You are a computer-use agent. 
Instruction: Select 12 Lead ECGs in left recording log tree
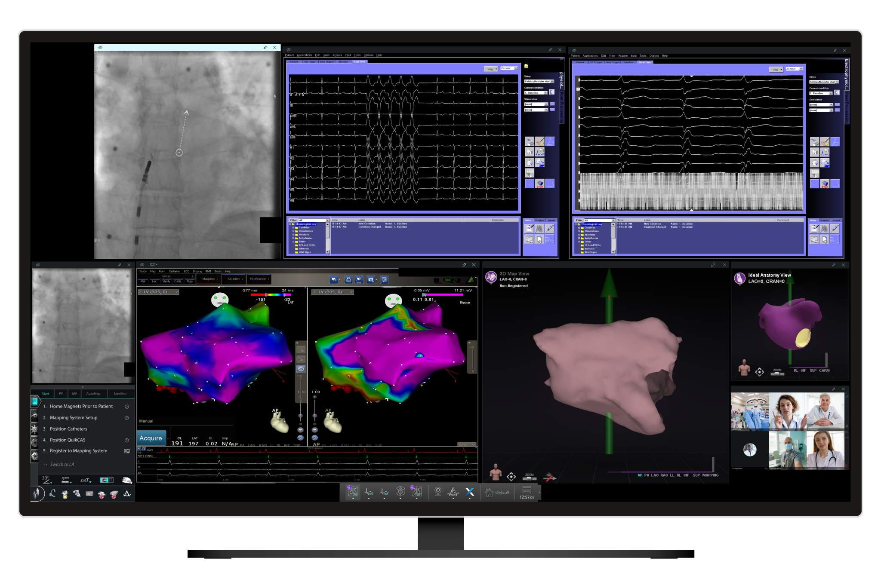pos(307,245)
